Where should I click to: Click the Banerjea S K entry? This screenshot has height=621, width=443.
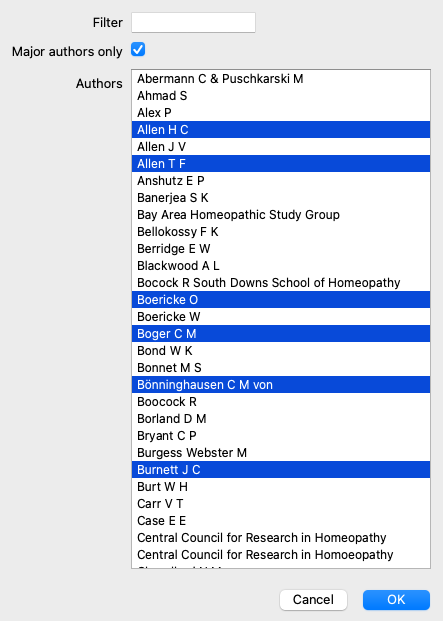[281, 198]
